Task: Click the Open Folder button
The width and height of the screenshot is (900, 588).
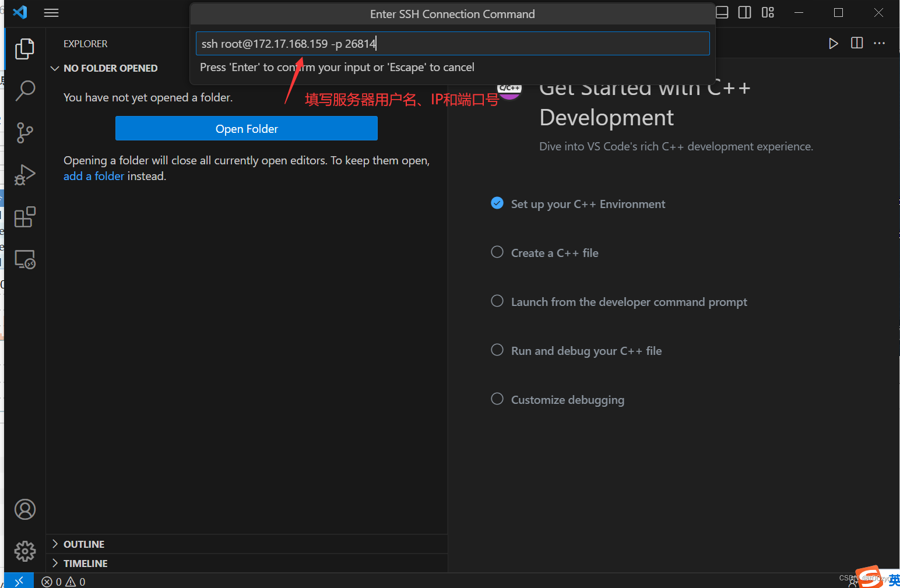Action: [x=247, y=128]
